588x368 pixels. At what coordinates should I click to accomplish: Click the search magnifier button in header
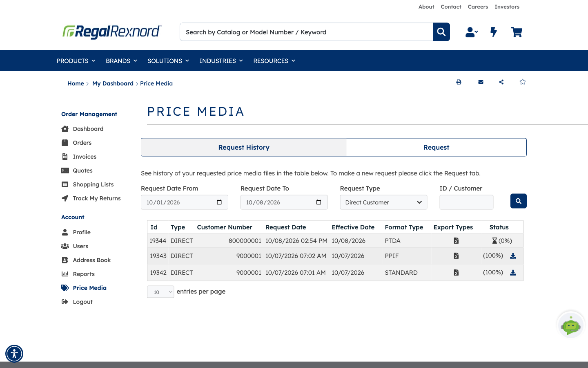coord(441,32)
